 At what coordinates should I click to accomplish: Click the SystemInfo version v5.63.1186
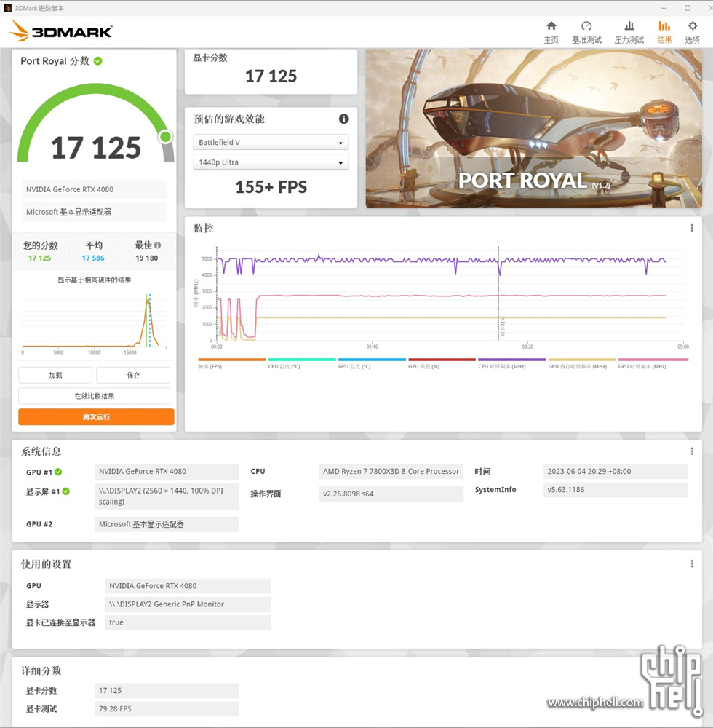[x=615, y=490]
